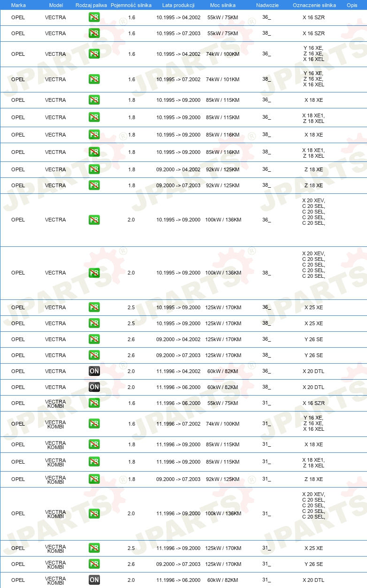Click 100kW / 136KM power in Vectra Kombi row
The width and height of the screenshot is (367, 588).
(223, 513)
